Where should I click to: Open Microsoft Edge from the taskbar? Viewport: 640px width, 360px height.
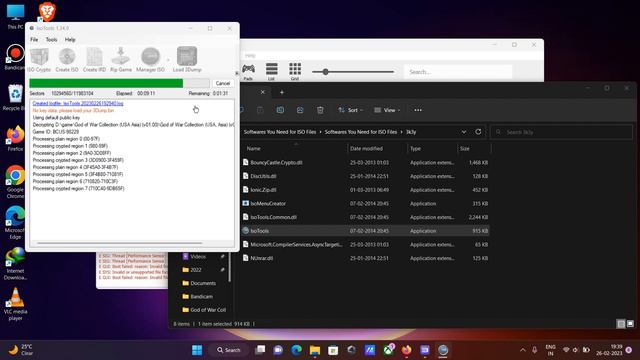296,350
